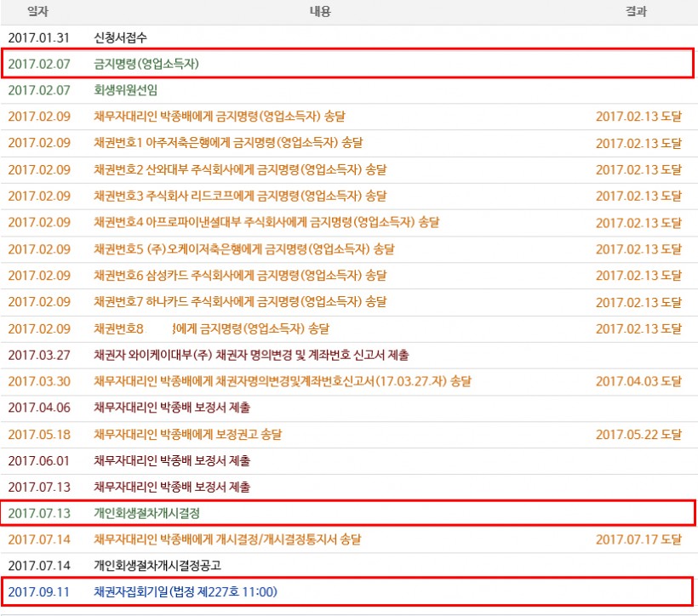
Task: Open 채권자집회기일(법정 제227호 11:00) entry
Action: [x=186, y=592]
